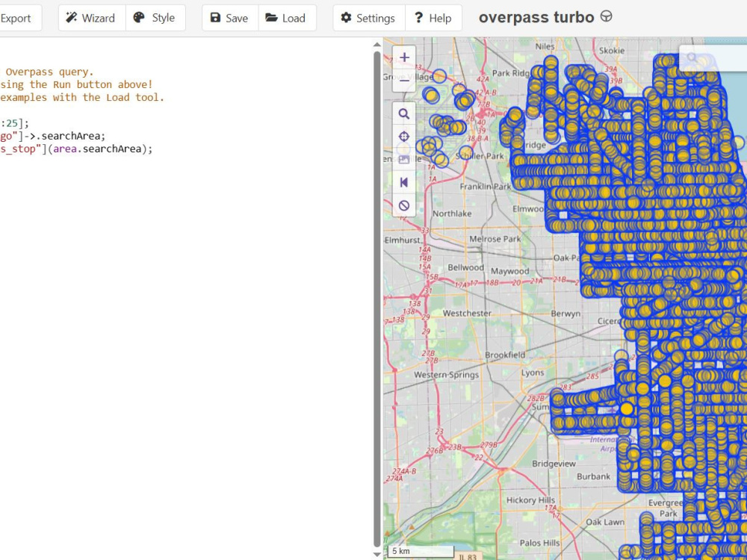Open the Help dialog

click(x=433, y=18)
